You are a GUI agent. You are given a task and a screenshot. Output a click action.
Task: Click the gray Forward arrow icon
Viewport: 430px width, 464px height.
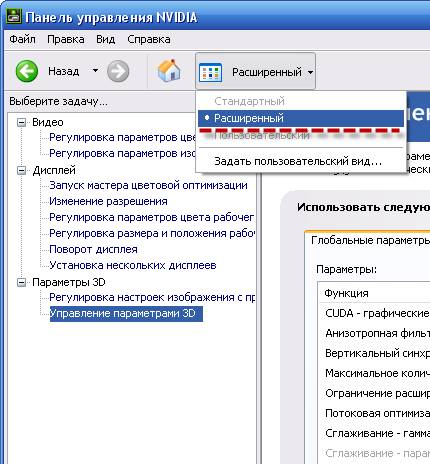[x=118, y=71]
